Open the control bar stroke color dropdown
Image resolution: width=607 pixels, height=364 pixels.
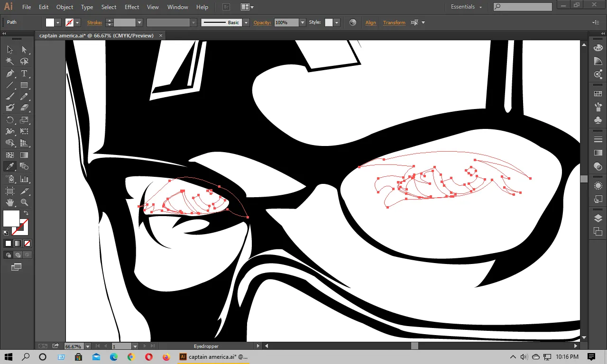click(x=78, y=22)
